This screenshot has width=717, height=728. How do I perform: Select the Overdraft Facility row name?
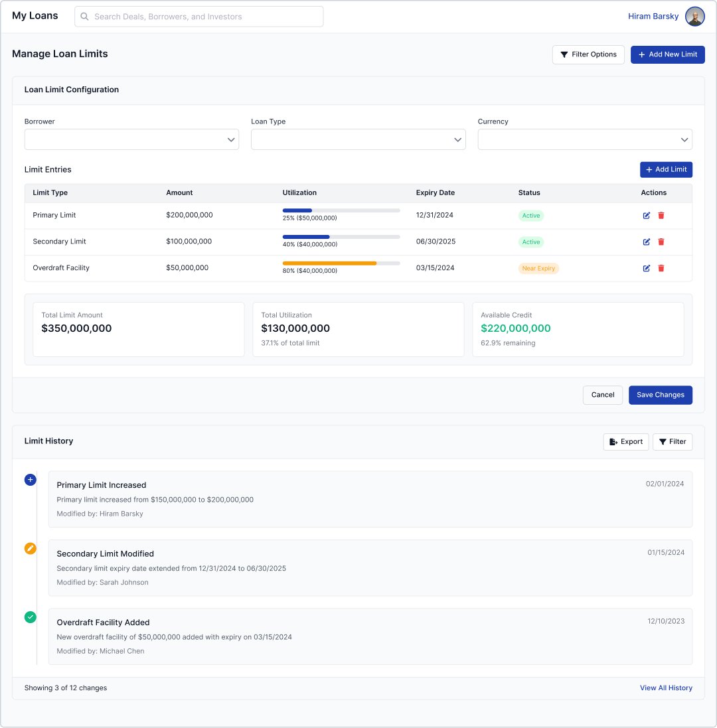[x=61, y=268]
